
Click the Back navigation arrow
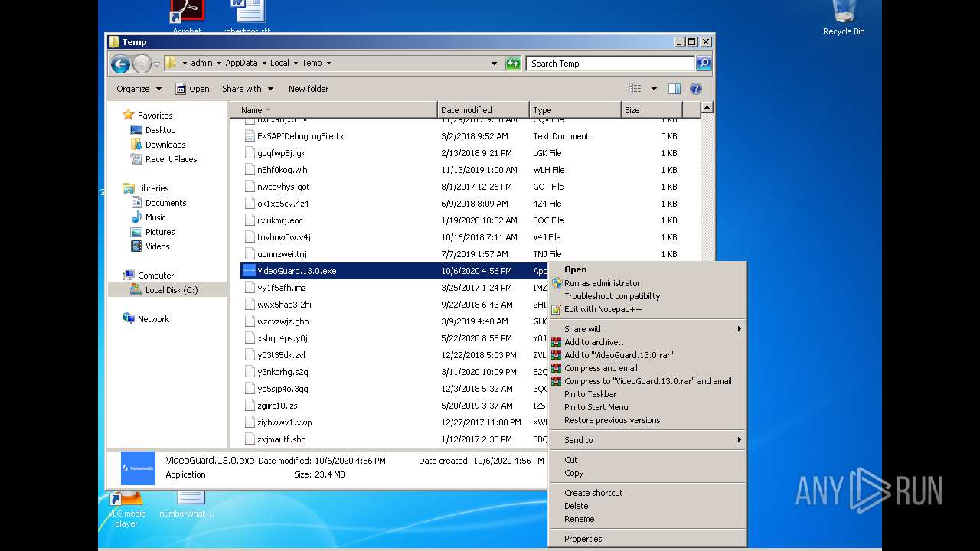pos(120,64)
